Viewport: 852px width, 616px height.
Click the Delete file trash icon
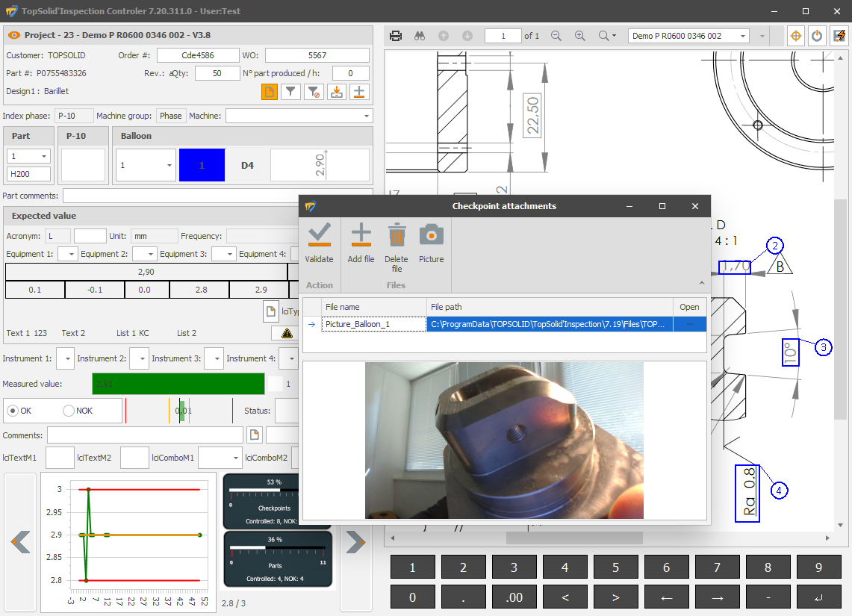(397, 236)
